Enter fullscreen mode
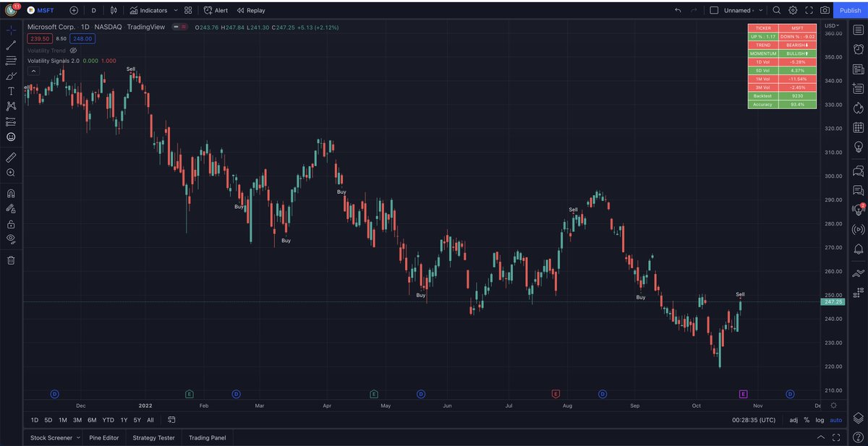Screen dimensions: 868x446 [x=809, y=10]
